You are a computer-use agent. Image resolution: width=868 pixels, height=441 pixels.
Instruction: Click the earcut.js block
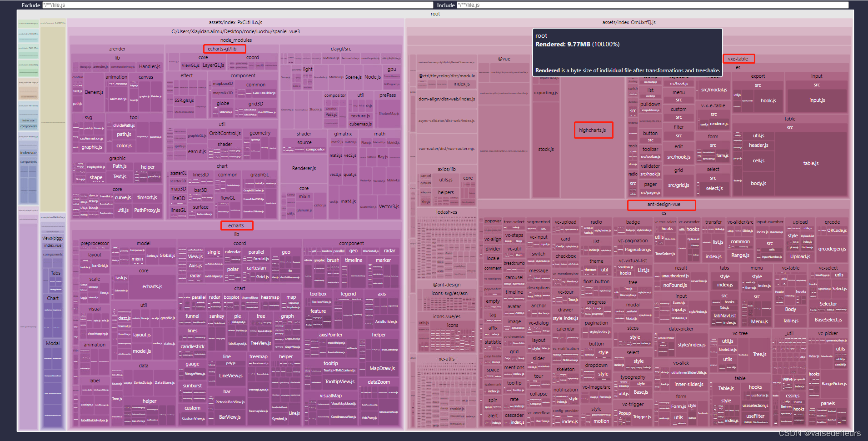(197, 151)
